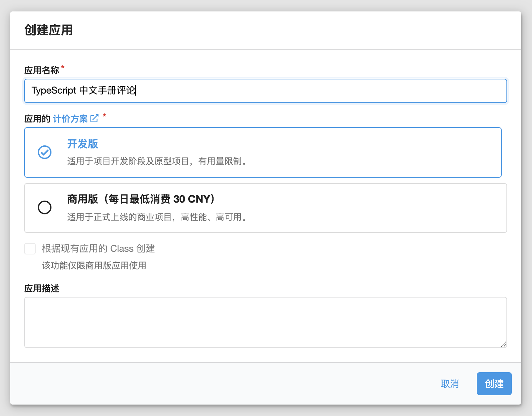Click the 创建应用 dialog title
The image size is (532, 416).
(48, 30)
